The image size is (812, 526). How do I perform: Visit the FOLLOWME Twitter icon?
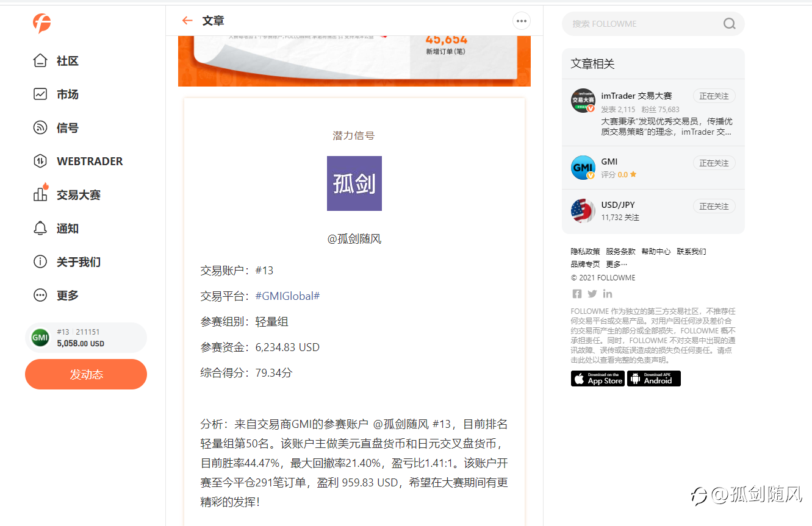pyautogui.click(x=592, y=294)
